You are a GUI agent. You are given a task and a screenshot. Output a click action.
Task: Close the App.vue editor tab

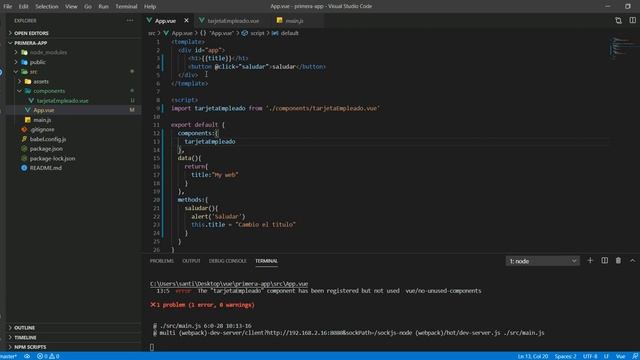pos(186,20)
